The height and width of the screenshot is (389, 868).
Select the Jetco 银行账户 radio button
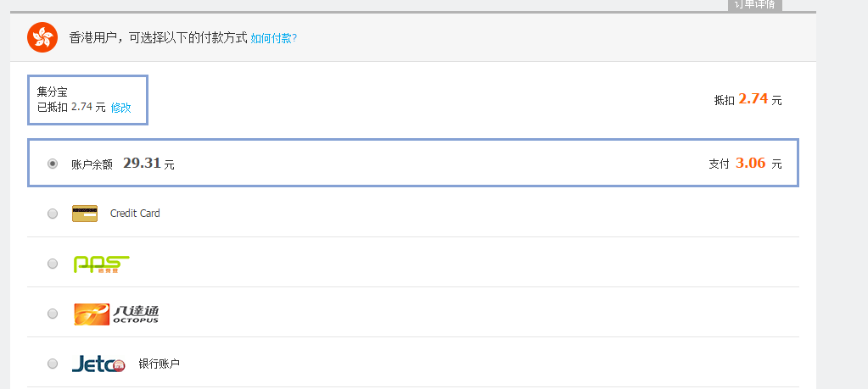53,364
